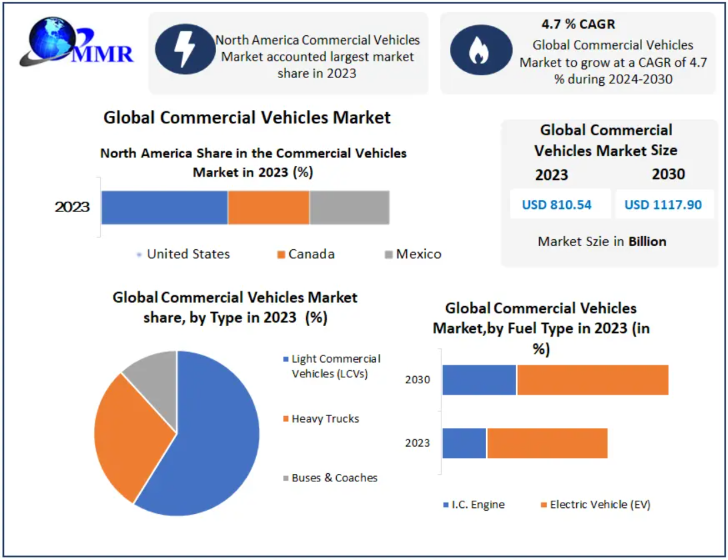Click the blue United States bar segment
The image size is (728, 560).
(x=164, y=207)
